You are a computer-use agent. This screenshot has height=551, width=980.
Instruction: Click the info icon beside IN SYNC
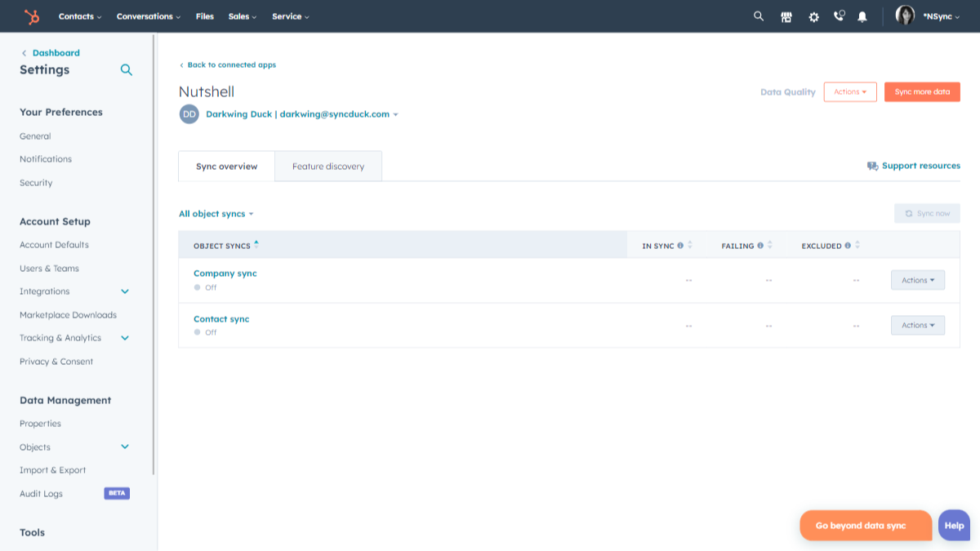tap(680, 246)
